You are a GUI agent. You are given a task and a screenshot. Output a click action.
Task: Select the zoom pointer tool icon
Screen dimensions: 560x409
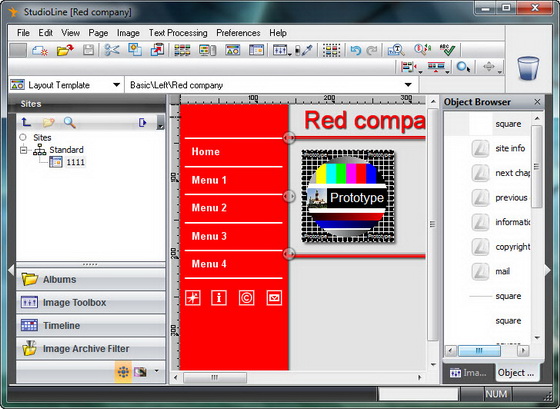(463, 67)
